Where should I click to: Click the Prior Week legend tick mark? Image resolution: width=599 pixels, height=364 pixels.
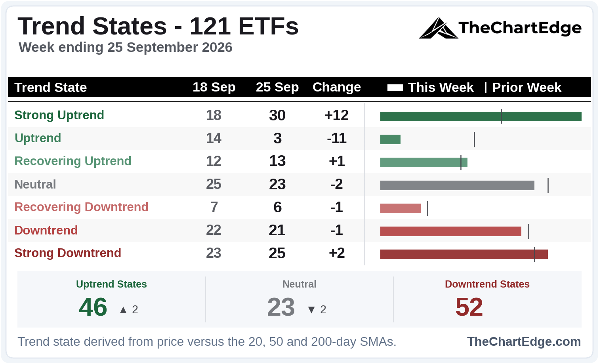pyautogui.click(x=485, y=87)
